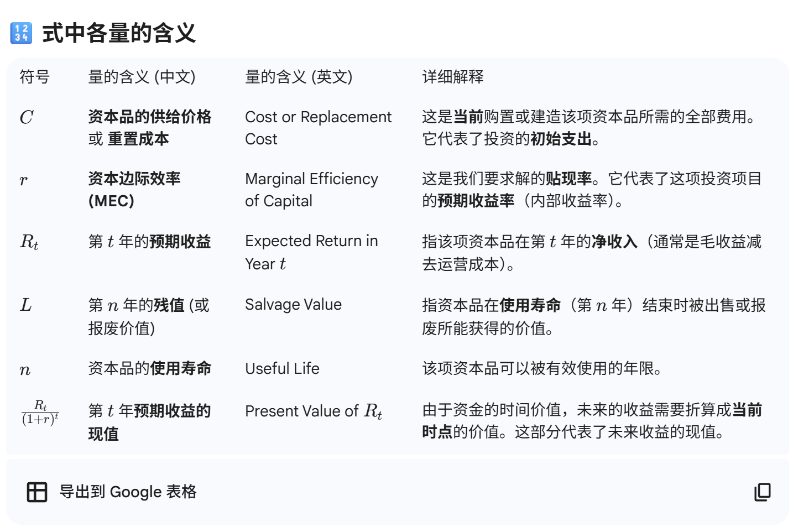The height and width of the screenshot is (532, 793).
Task: Click the present value fraction formula symbol
Action: pos(40,413)
